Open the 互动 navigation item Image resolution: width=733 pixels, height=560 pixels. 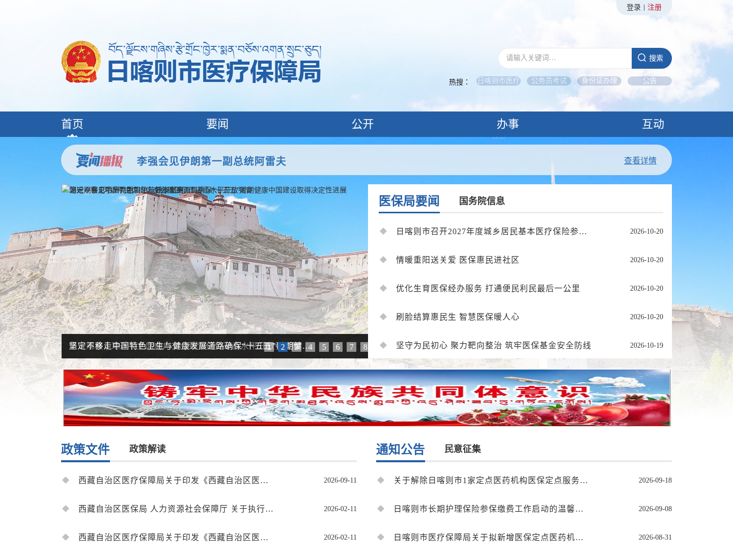pos(653,124)
